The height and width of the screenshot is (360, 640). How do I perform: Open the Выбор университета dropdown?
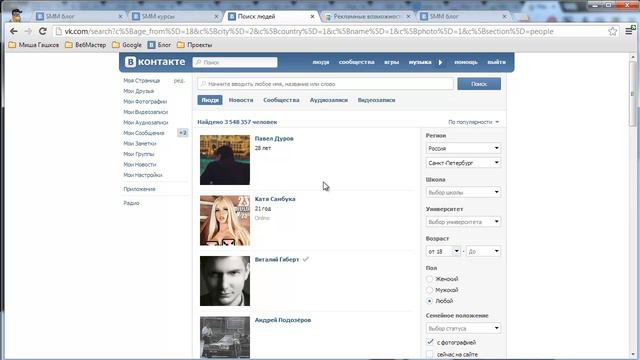(x=463, y=222)
